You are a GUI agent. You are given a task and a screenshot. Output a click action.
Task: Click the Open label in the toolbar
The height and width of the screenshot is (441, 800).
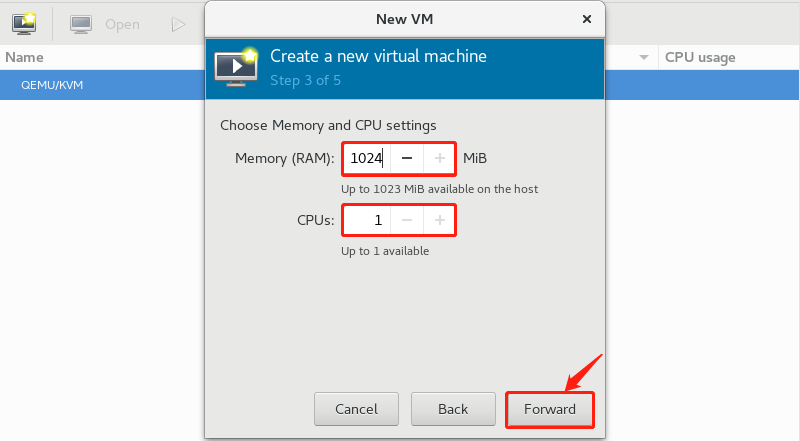coord(122,24)
